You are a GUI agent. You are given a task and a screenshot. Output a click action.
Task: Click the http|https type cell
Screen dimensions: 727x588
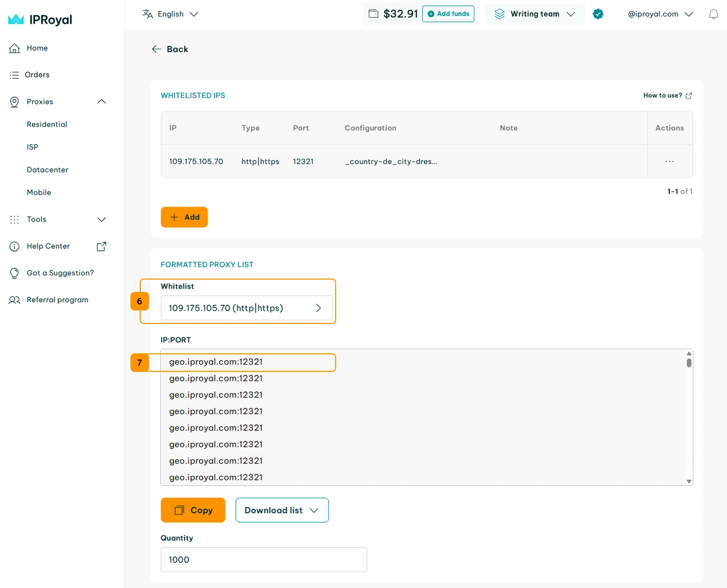pyautogui.click(x=260, y=161)
